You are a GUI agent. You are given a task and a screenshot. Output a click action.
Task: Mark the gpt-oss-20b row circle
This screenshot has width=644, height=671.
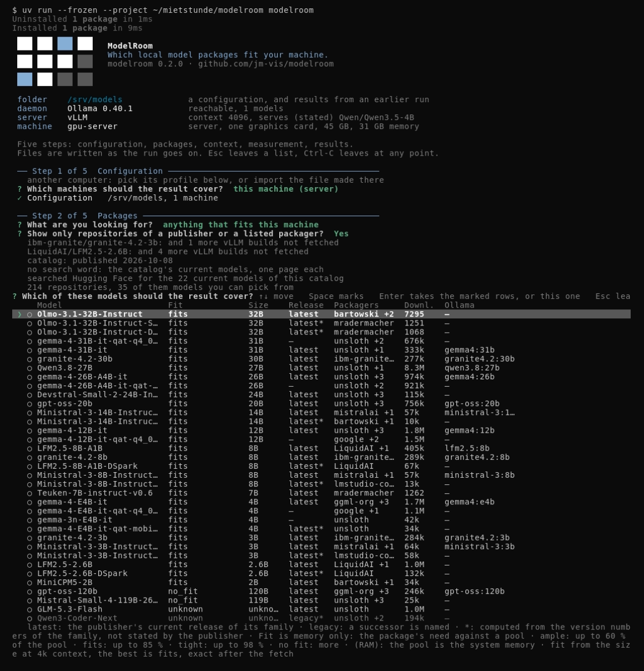(x=29, y=404)
